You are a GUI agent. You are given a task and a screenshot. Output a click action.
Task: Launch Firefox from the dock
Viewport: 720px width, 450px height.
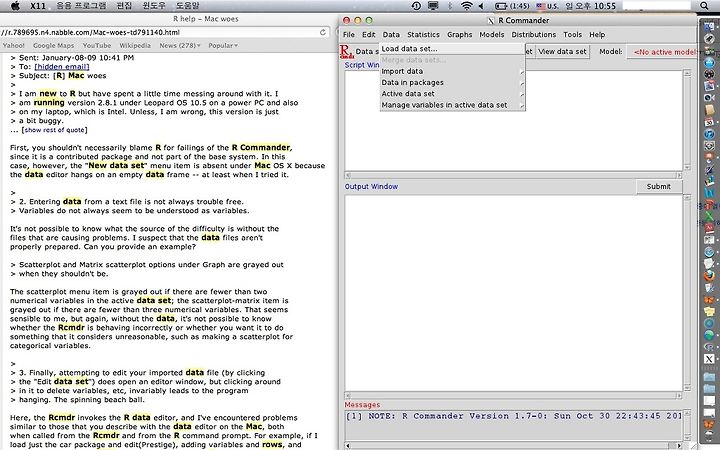click(709, 276)
